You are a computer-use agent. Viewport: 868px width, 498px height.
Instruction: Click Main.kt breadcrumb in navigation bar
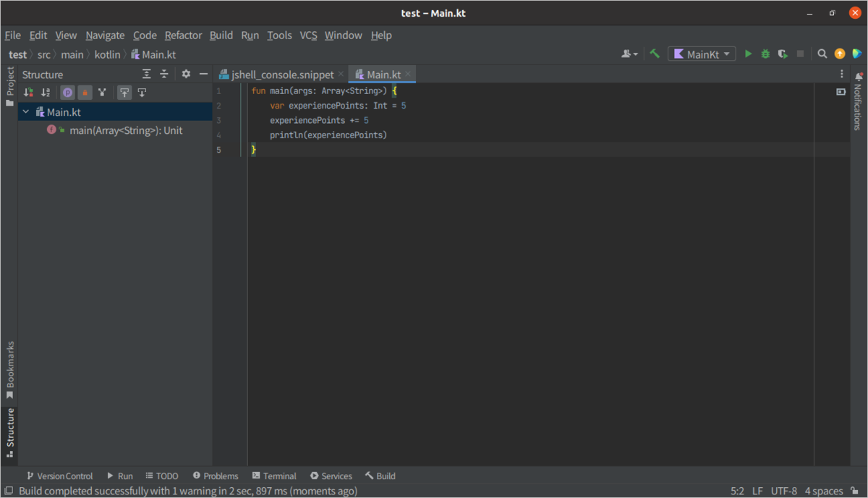point(153,54)
